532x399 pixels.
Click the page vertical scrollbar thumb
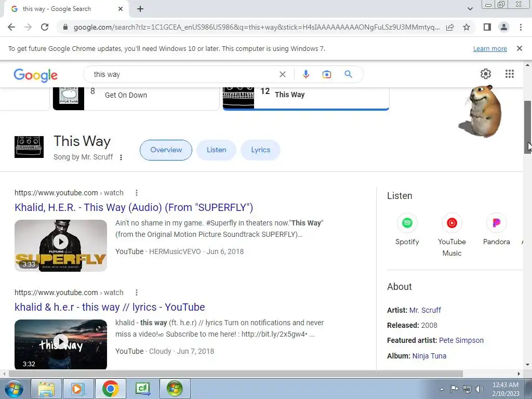click(x=528, y=127)
